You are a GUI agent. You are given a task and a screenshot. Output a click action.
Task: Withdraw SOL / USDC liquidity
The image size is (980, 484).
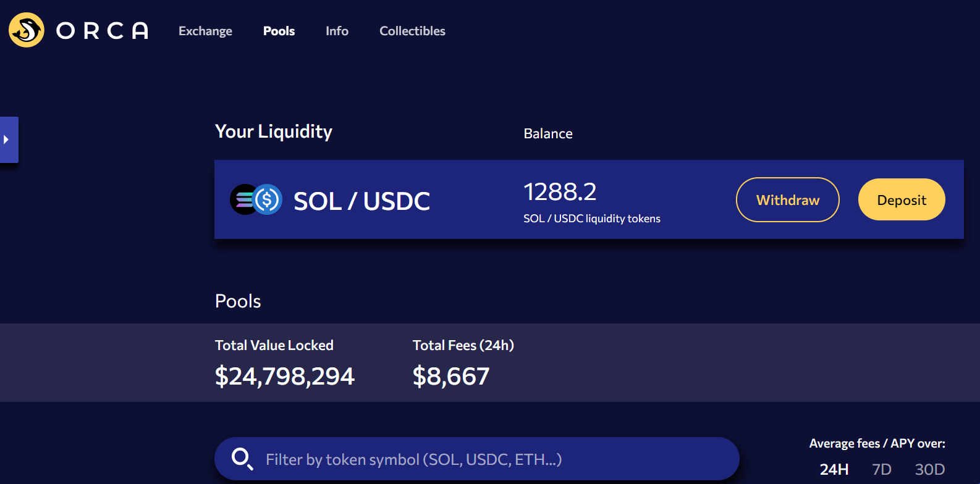pyautogui.click(x=788, y=199)
